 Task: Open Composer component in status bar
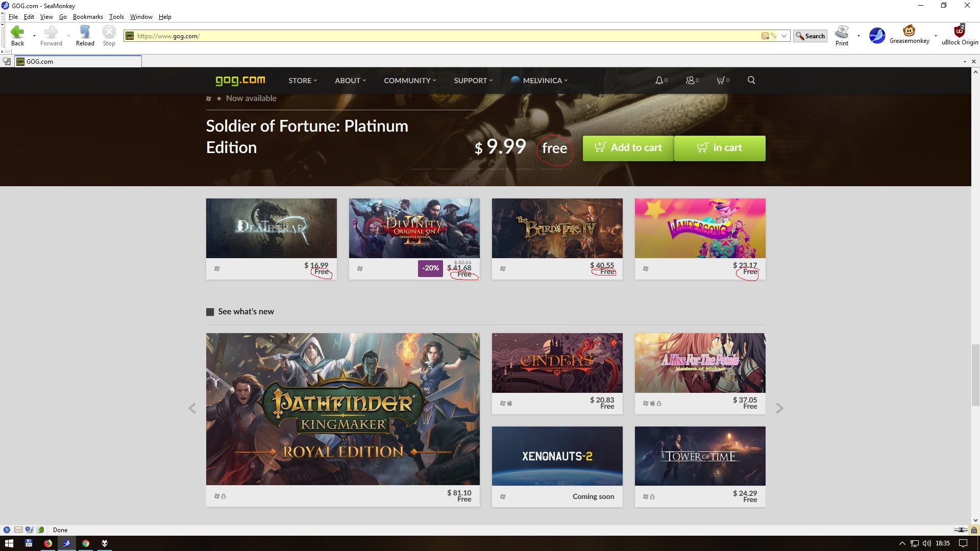(29, 530)
